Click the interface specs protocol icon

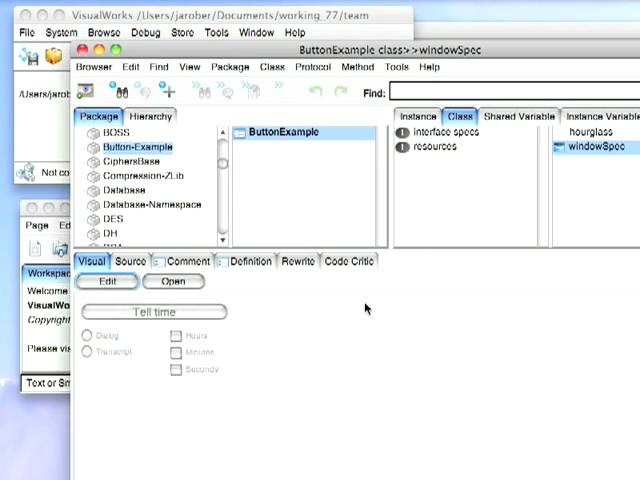(x=402, y=133)
